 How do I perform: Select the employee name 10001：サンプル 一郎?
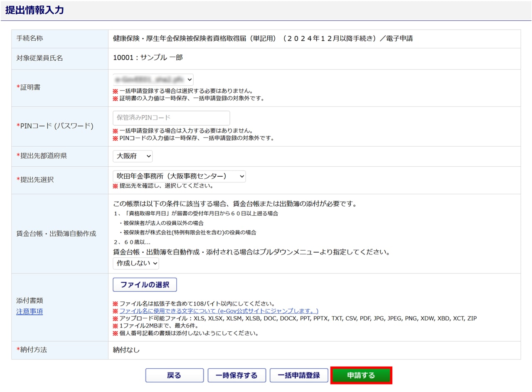pos(148,58)
